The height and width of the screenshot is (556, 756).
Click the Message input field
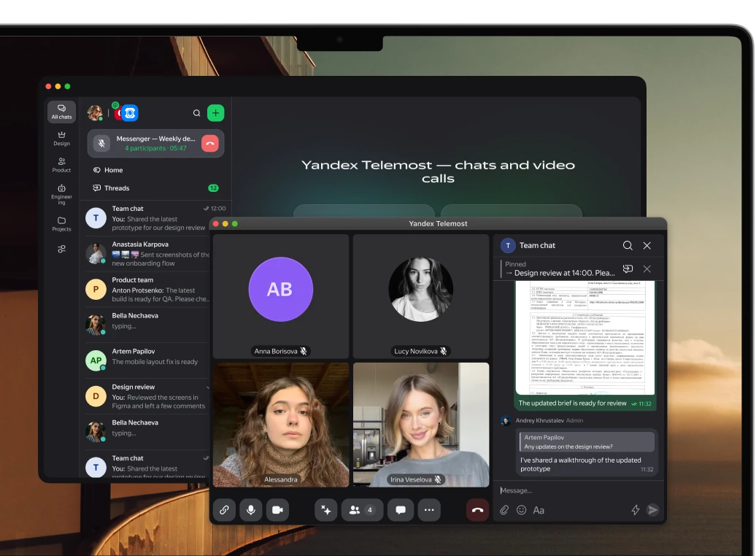(578, 490)
